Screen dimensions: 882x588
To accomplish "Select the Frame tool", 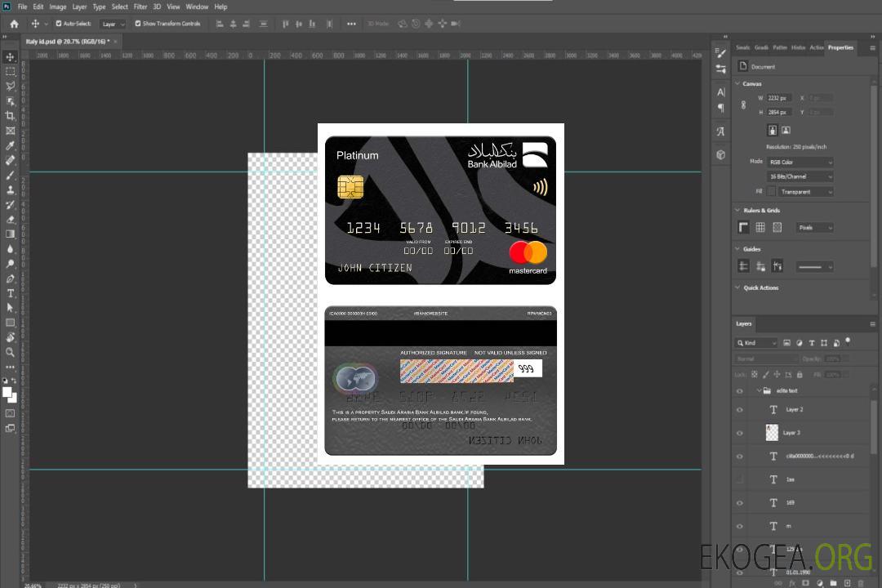I will [x=10, y=131].
